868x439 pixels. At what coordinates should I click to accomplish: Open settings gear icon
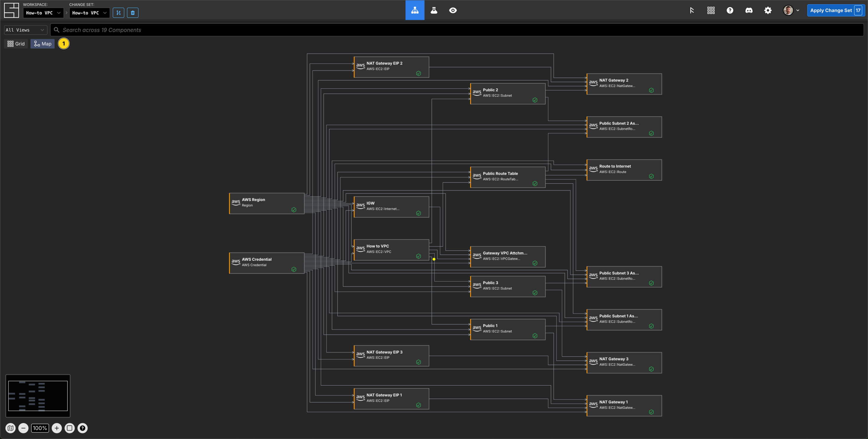(x=768, y=10)
